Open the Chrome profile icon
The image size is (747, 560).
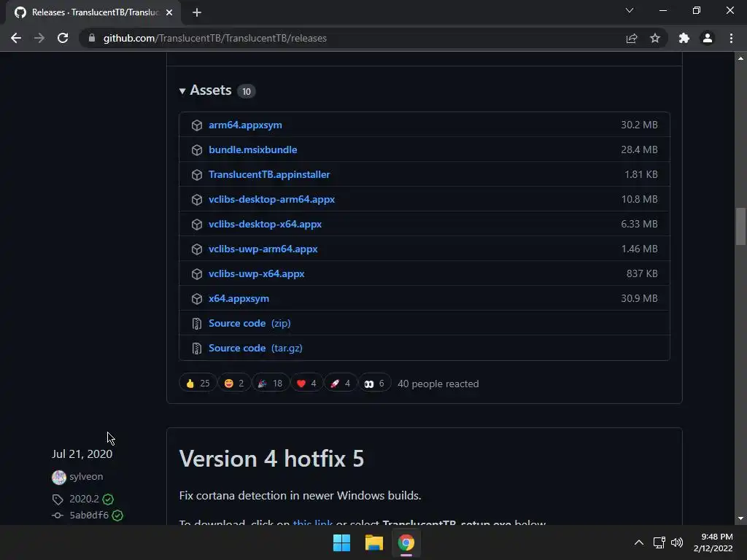pos(708,38)
